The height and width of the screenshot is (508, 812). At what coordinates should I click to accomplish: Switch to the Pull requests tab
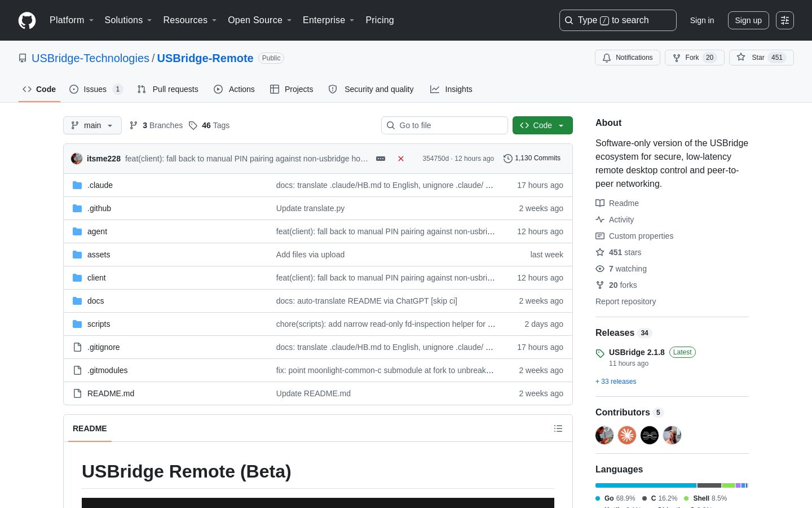167,89
